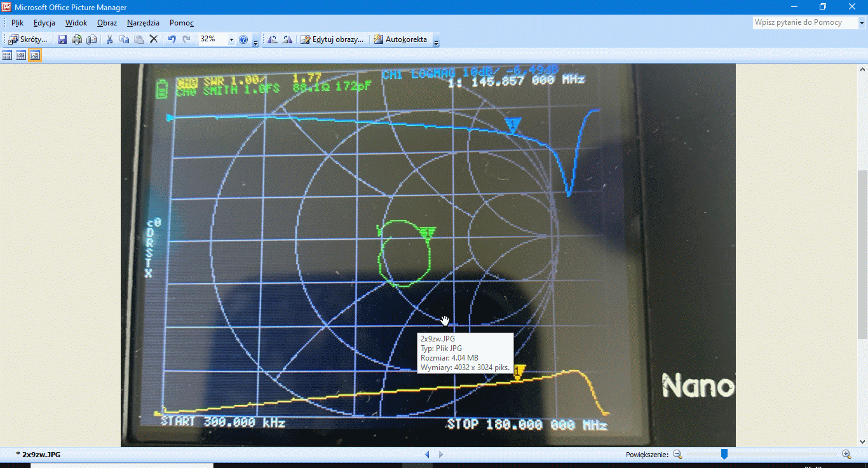
Task: Click the Autokorekta button
Action: coord(400,39)
